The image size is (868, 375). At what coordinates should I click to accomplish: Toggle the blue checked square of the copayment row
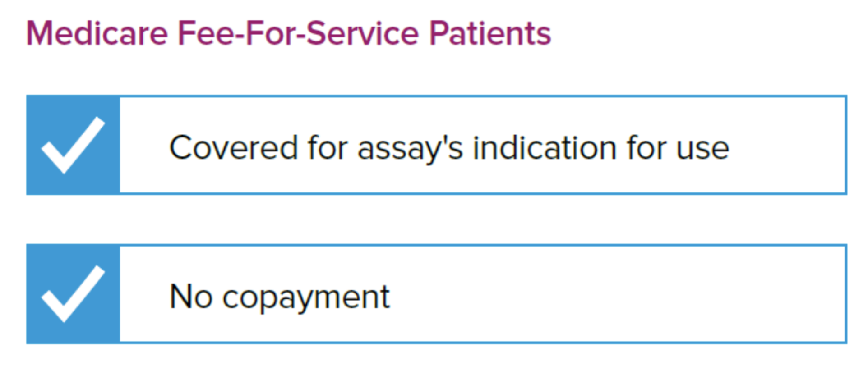click(x=73, y=294)
